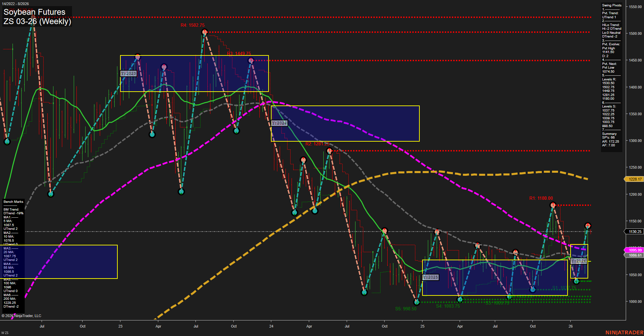Switch to the W ZS chart tab
The image size is (644, 336).
(5, 332)
